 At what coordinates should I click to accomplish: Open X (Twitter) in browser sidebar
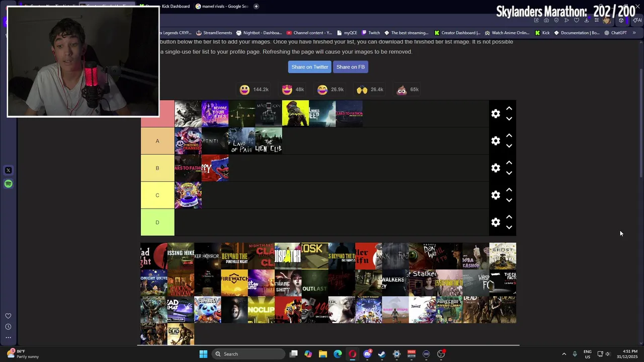tap(8, 170)
